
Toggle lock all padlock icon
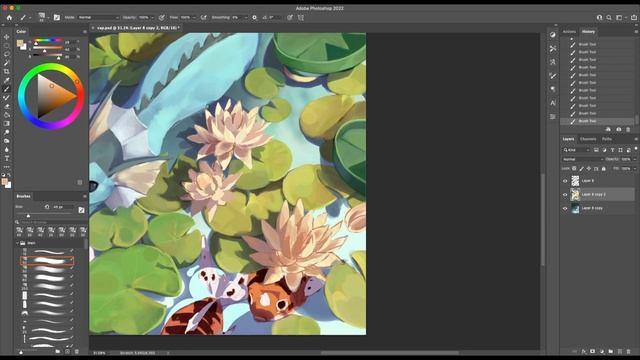tap(604, 169)
